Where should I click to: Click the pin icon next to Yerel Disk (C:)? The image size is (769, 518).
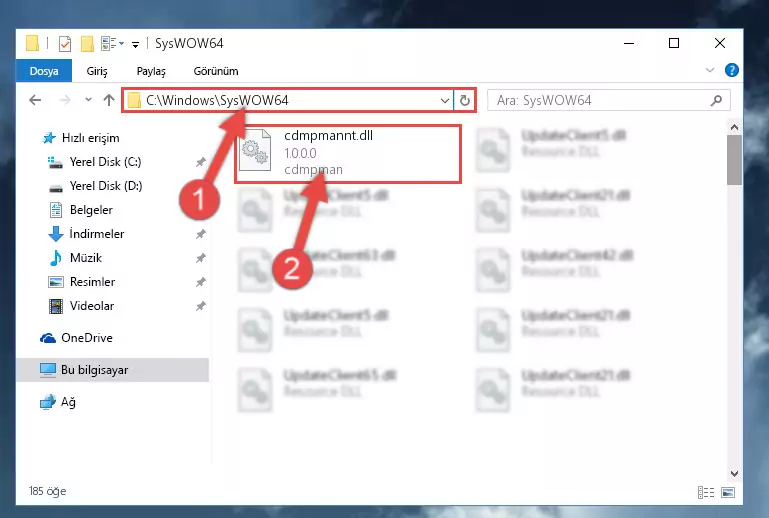[x=201, y=162]
